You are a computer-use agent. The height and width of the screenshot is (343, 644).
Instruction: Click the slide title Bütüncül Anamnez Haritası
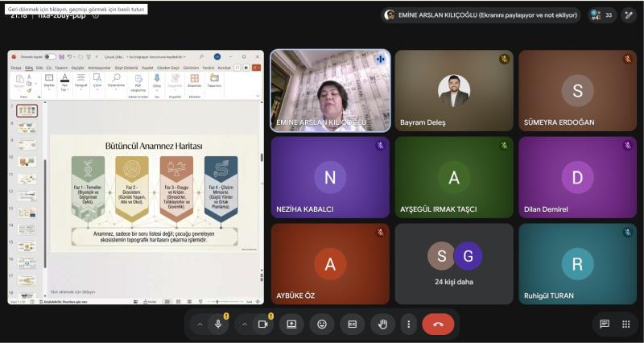(x=154, y=146)
